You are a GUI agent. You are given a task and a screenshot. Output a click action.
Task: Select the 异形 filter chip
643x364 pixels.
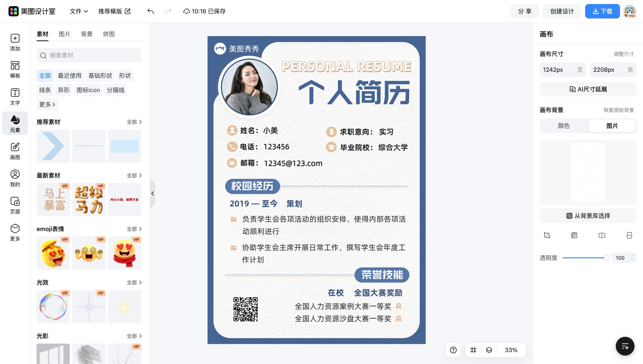(64, 90)
